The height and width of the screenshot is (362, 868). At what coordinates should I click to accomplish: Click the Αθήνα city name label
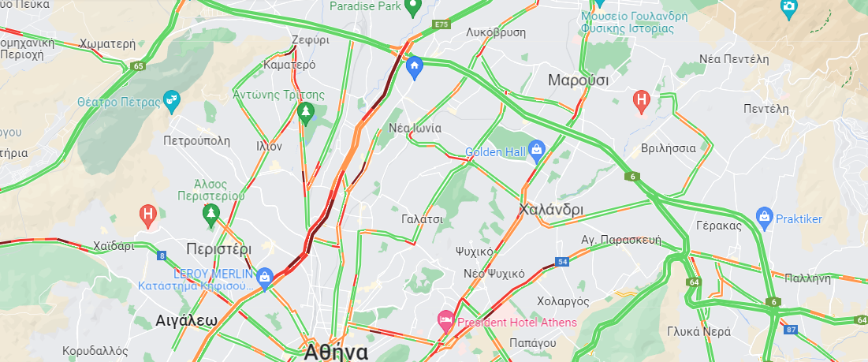pyautogui.click(x=336, y=352)
